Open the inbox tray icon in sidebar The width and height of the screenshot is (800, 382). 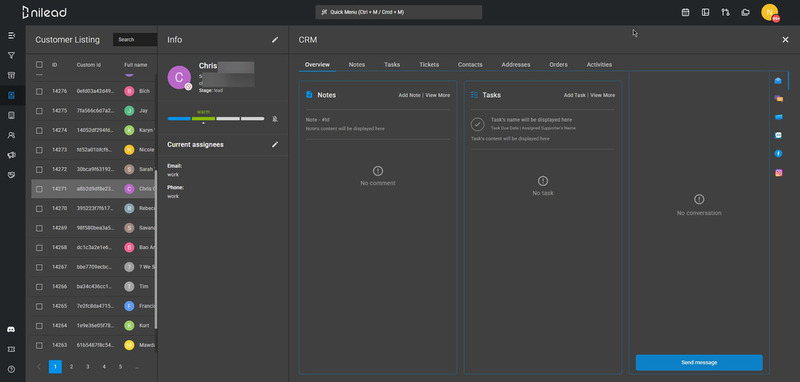pos(11,175)
